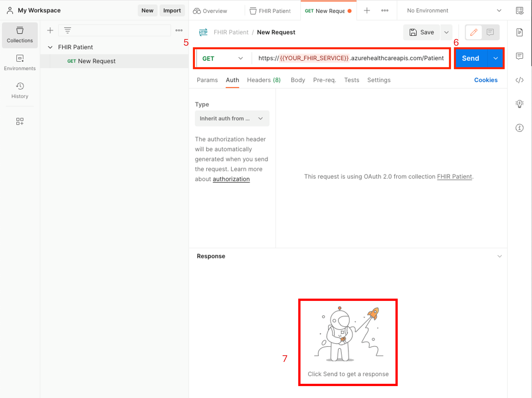This screenshot has width=532, height=398.
Task: Click the configure workspace sidebar icon
Action: coord(20,121)
